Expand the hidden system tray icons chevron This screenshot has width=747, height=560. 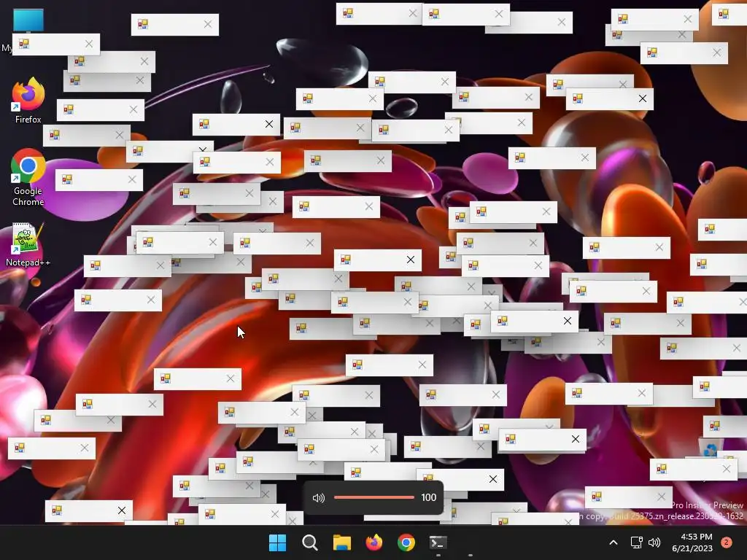click(x=614, y=542)
